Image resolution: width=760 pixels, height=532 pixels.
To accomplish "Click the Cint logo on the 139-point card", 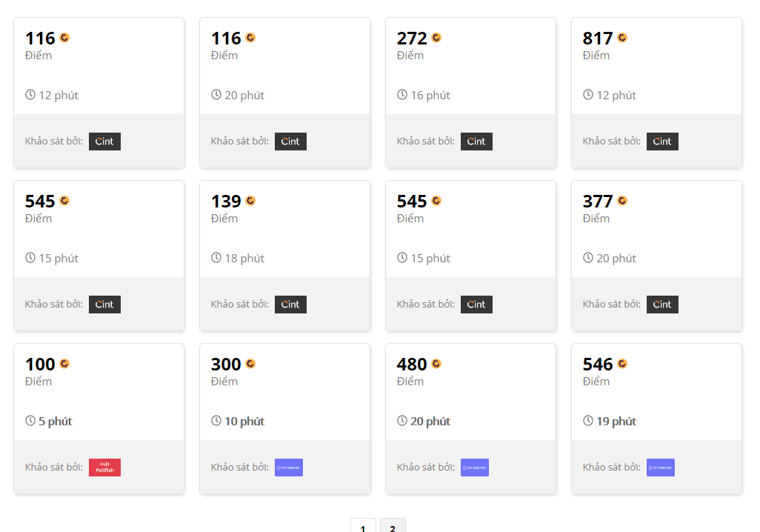I will click(290, 305).
